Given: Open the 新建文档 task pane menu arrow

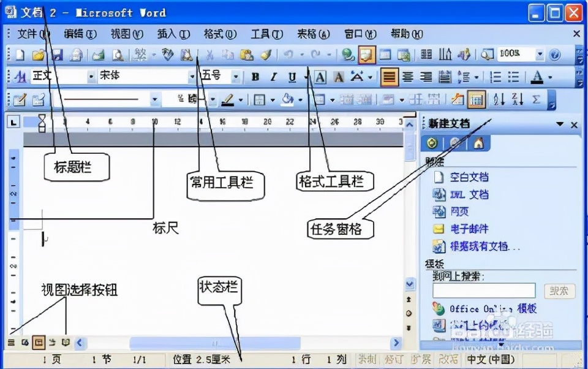Looking at the screenshot, I should pos(559,124).
